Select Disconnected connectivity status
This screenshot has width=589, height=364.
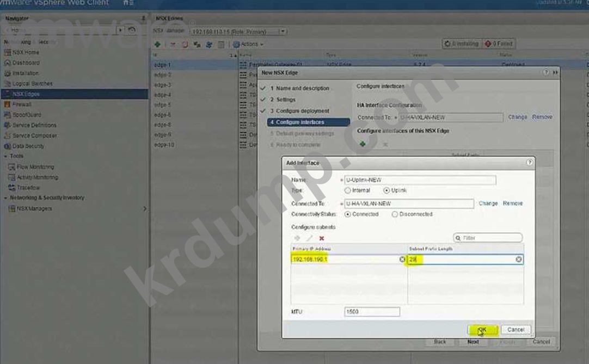395,214
